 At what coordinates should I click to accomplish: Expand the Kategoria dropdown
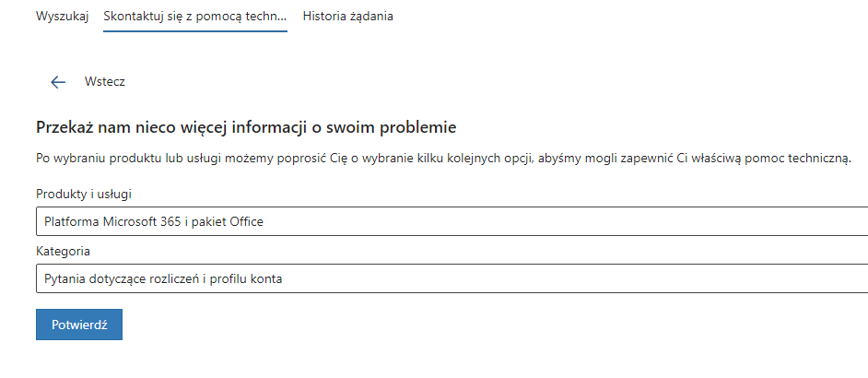[452, 278]
